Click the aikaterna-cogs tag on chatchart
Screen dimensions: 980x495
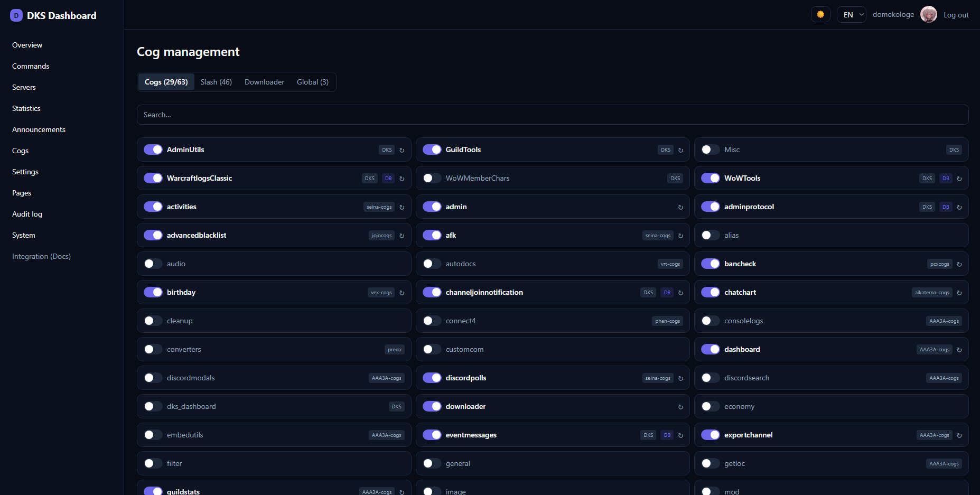point(932,292)
